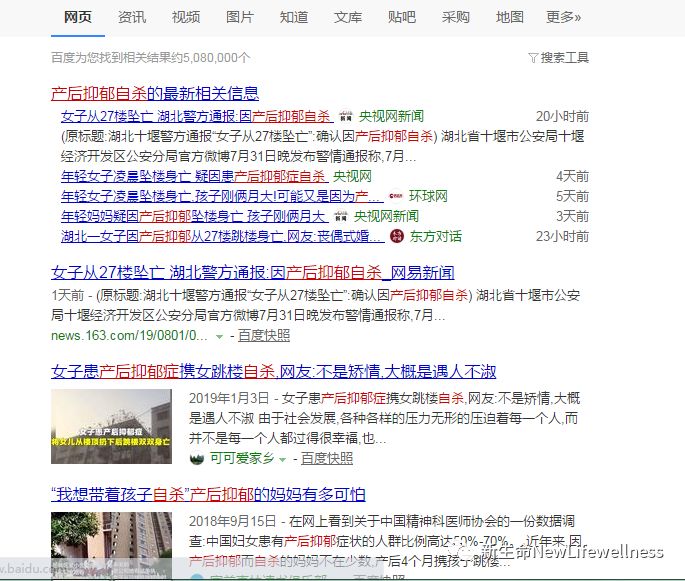The width and height of the screenshot is (685, 581).
Task: Click thumbnail of 女子患产后抑郁症 result
Action: (111, 426)
